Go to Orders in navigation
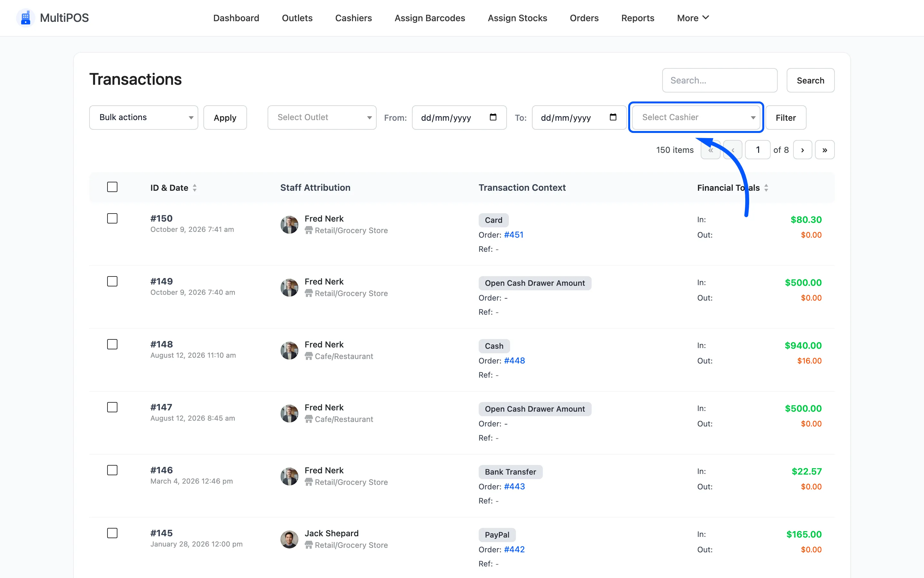Screen dimensions: 924x578 tap(584, 18)
